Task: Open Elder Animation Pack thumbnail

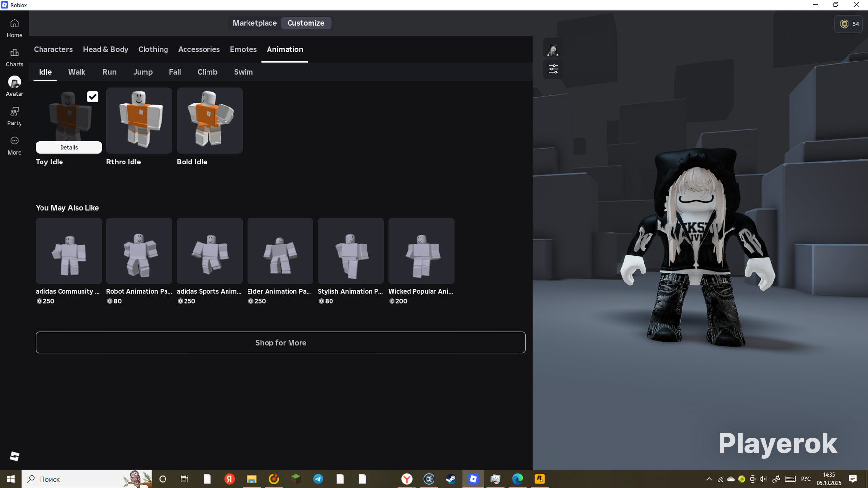Action: click(x=280, y=251)
